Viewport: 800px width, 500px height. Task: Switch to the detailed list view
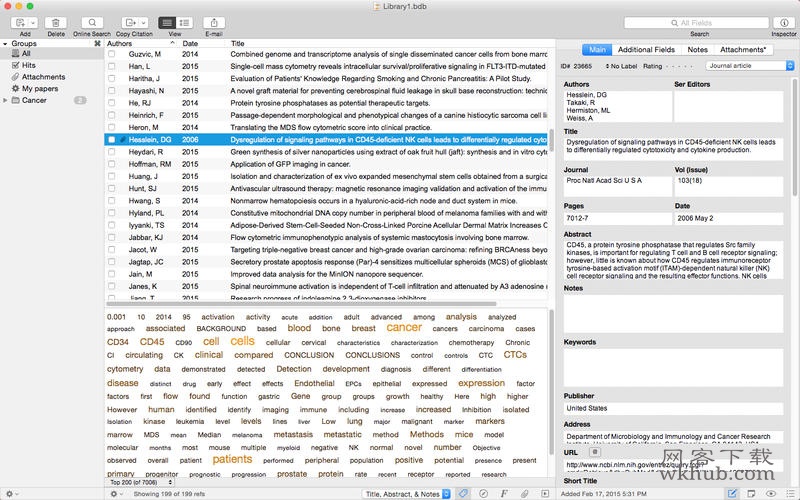tap(184, 23)
